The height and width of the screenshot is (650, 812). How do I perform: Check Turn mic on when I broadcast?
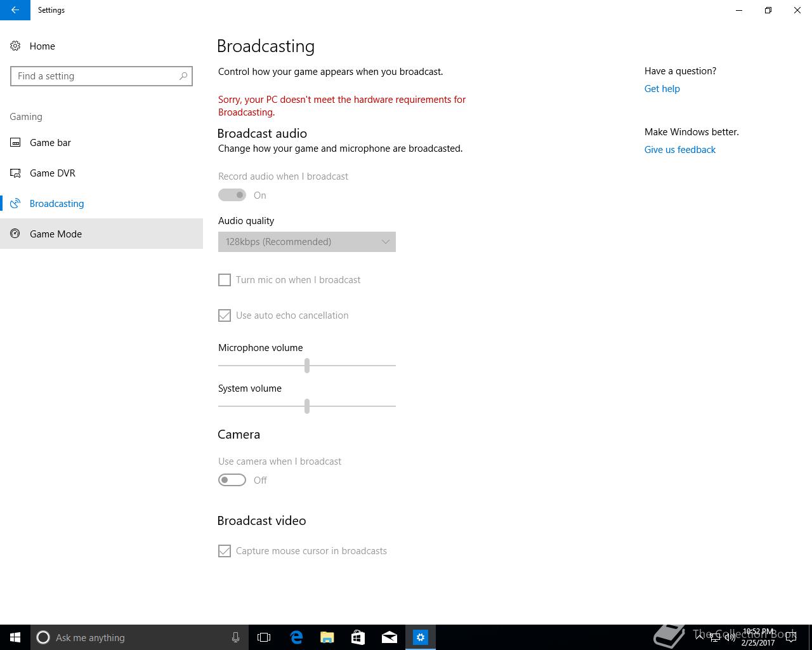225,280
